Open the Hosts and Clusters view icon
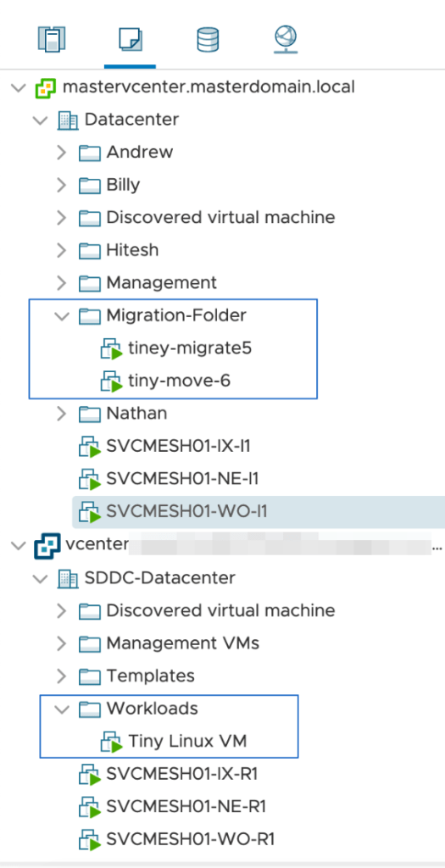This screenshot has width=445, height=868. click(x=52, y=40)
